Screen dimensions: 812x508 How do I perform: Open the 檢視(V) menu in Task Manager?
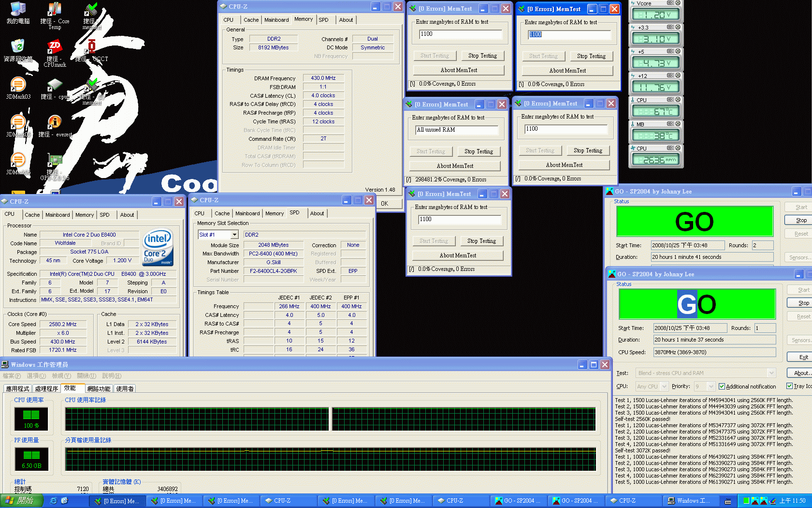coord(61,376)
